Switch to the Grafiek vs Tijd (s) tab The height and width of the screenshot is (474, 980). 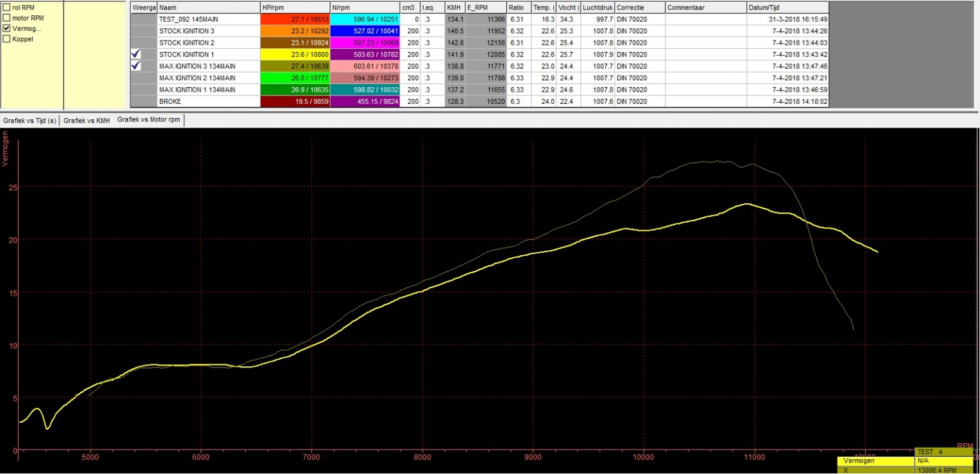(x=30, y=121)
